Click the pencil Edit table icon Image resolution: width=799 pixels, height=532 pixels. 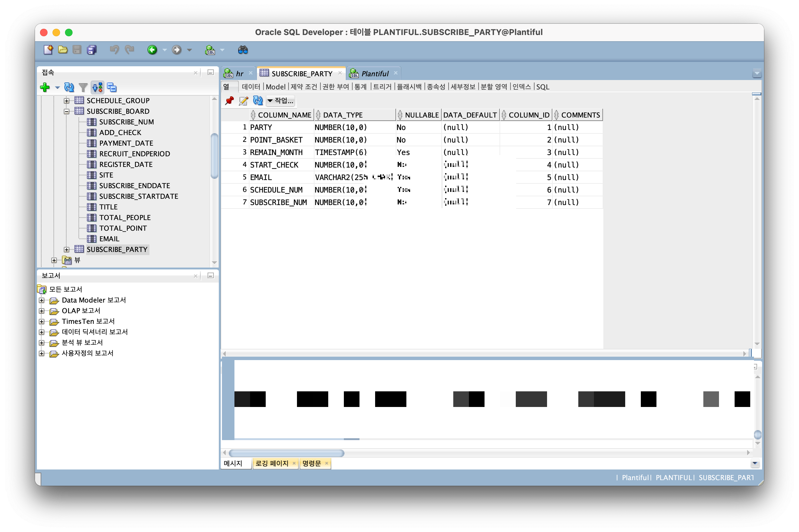pos(243,101)
